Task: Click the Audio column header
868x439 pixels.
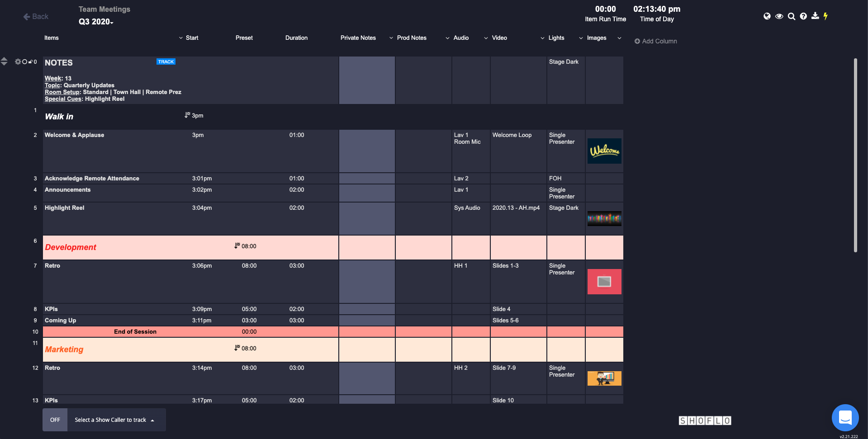Action: 461,38
